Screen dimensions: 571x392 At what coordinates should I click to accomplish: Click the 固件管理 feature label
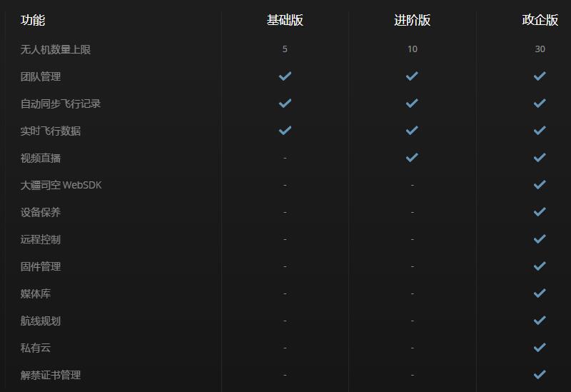coord(41,266)
